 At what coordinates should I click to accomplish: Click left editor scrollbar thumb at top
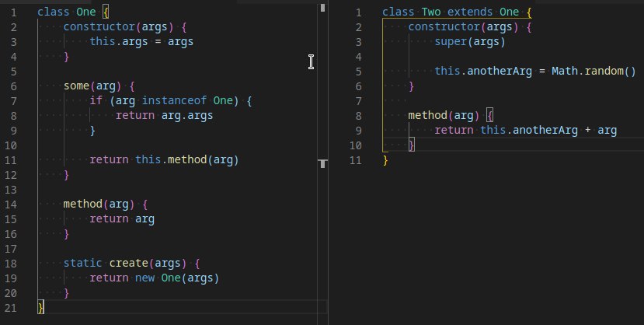tap(323, 8)
